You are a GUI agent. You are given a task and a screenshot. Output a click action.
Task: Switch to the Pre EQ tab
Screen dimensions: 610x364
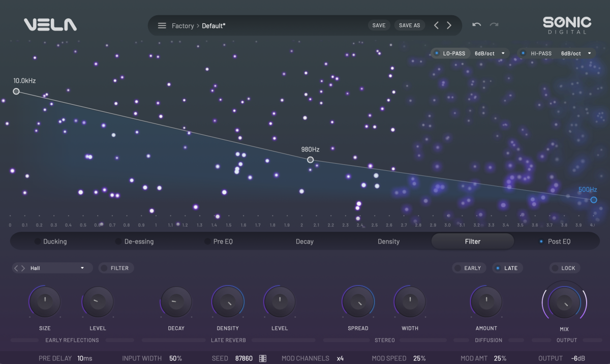(223, 241)
